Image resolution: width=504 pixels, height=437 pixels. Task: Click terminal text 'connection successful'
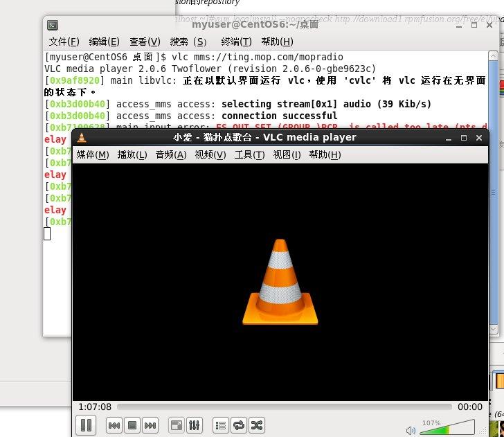[279, 116]
